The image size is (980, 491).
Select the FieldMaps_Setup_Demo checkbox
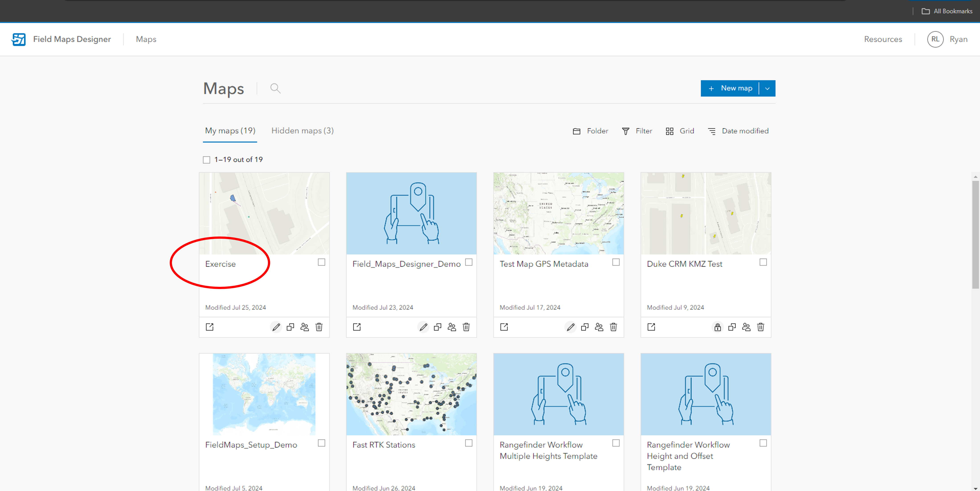click(322, 443)
